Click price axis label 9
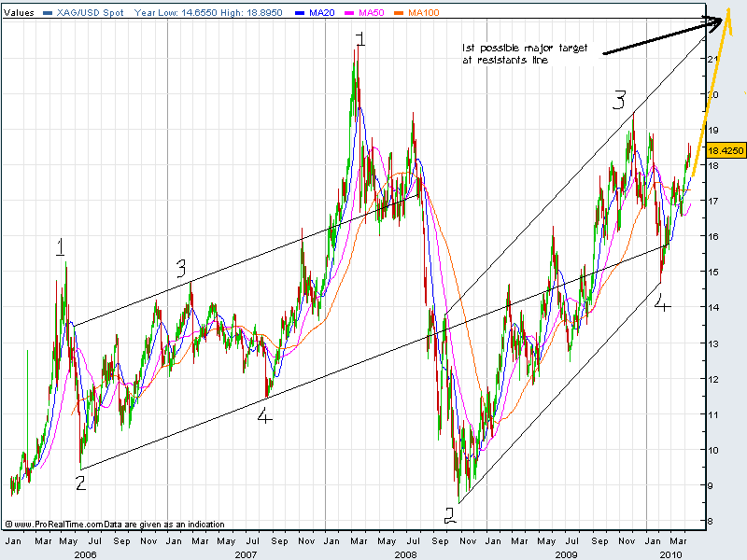 click(x=711, y=485)
